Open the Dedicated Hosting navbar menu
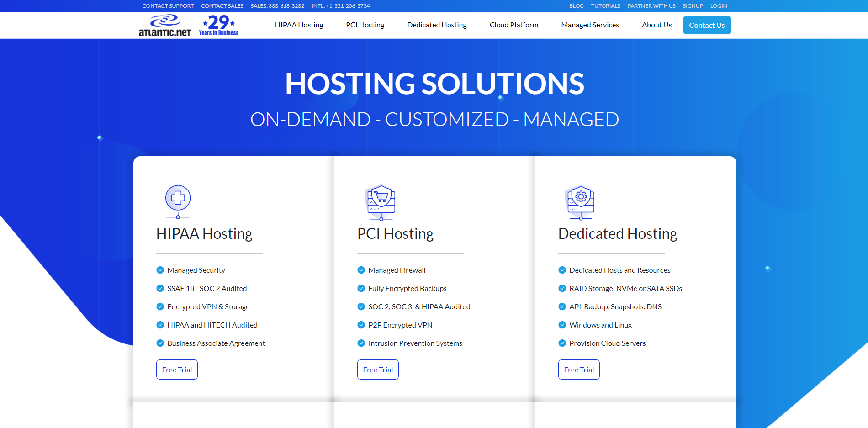 point(437,25)
